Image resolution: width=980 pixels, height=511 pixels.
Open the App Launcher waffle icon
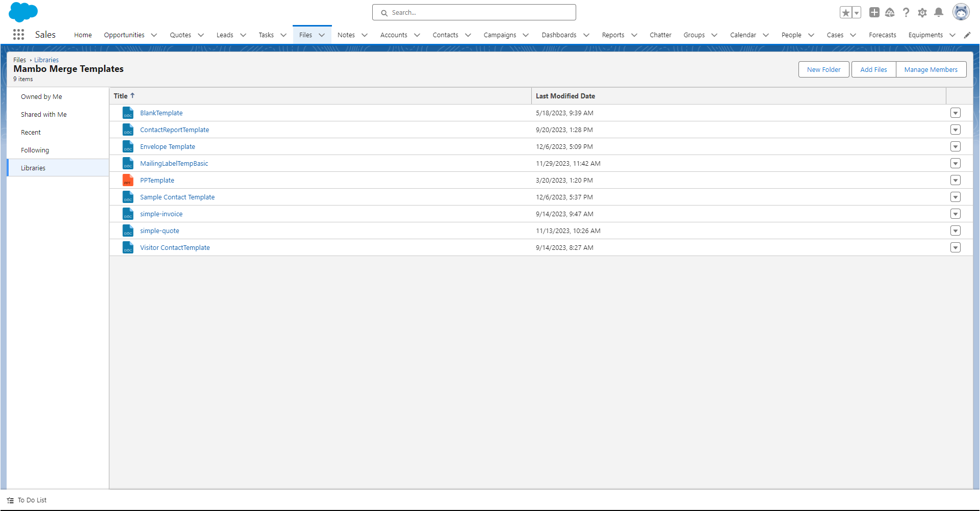coord(18,34)
